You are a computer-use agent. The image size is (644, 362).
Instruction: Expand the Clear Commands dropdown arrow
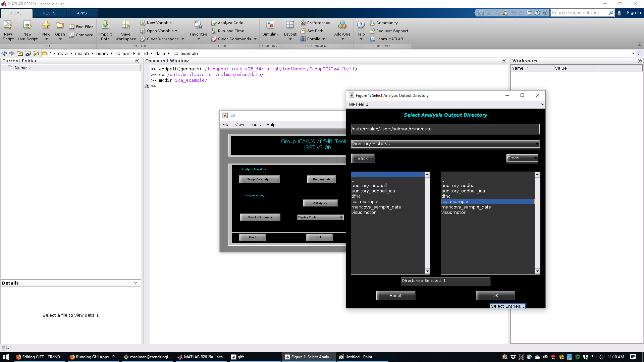[x=255, y=39]
